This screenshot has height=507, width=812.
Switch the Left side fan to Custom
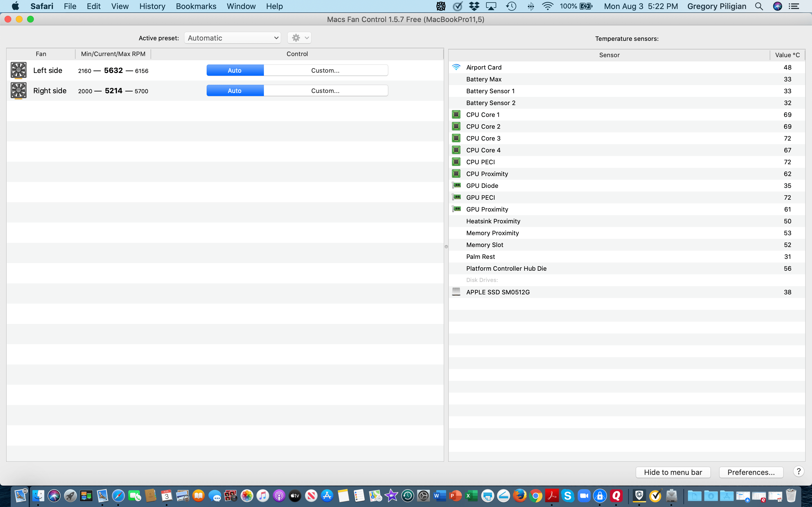325,70
